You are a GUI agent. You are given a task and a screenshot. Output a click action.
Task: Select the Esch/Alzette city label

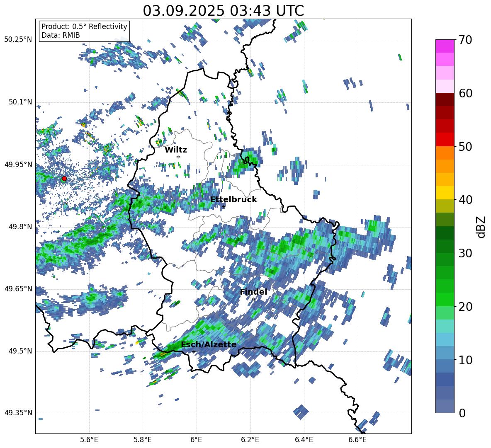(209, 344)
